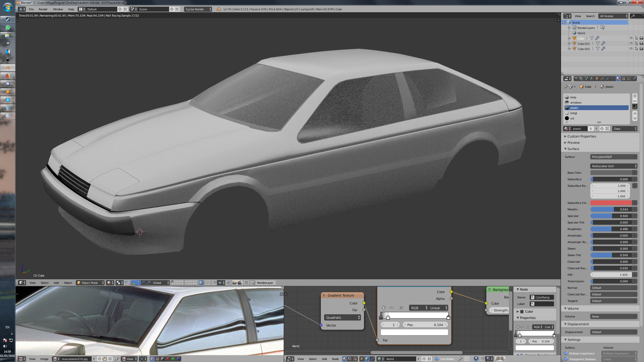
Task: Add a new material slot with plus
Action: 635,96
